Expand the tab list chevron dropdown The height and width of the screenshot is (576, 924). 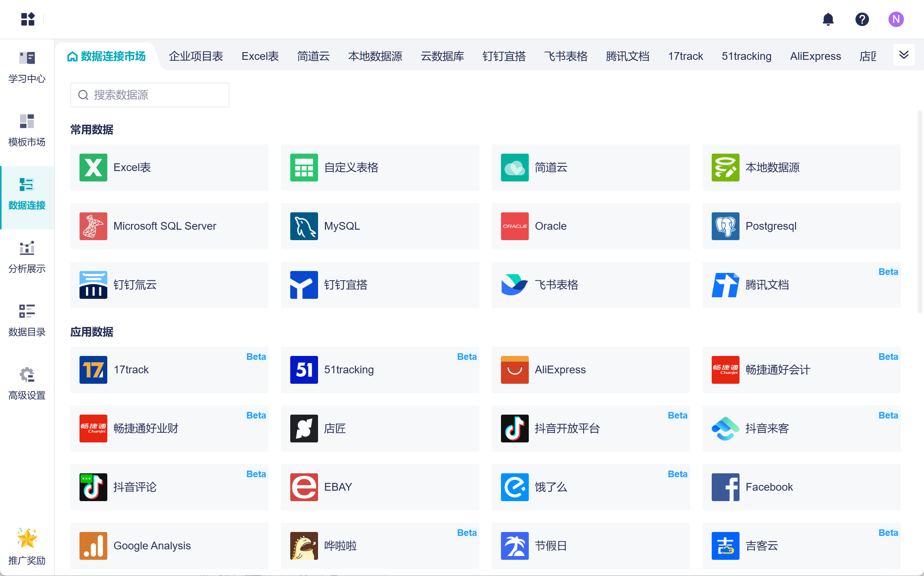coord(904,55)
